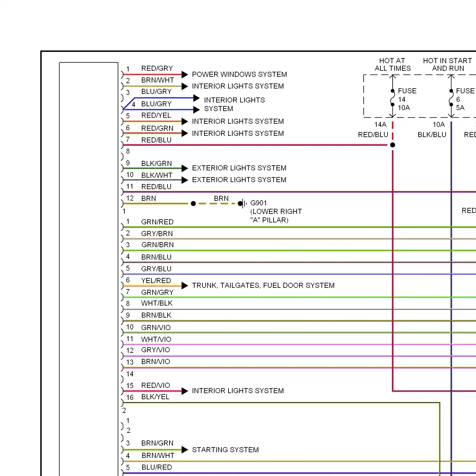
Task: Click the STARTING SYSTEM label
Action: click(x=225, y=450)
